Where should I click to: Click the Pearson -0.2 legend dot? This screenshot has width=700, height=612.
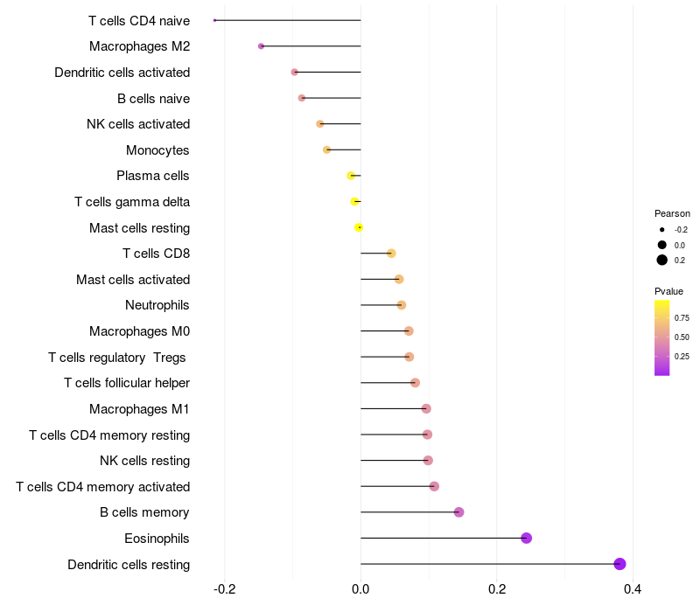[662, 230]
